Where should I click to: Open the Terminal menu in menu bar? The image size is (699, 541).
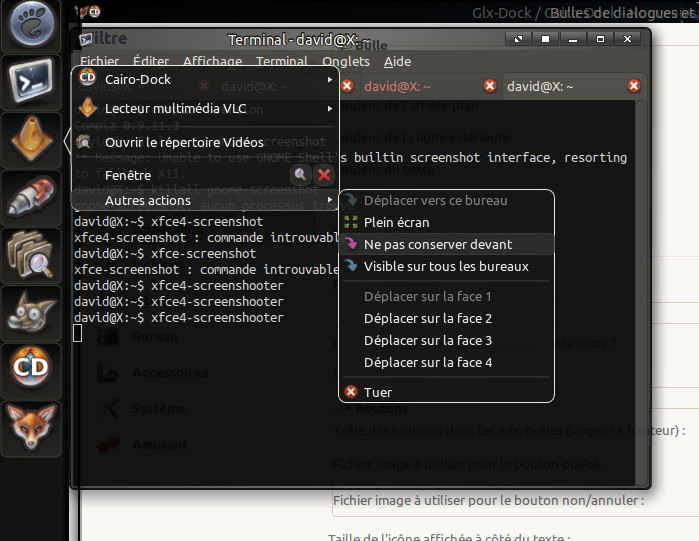[x=282, y=61]
